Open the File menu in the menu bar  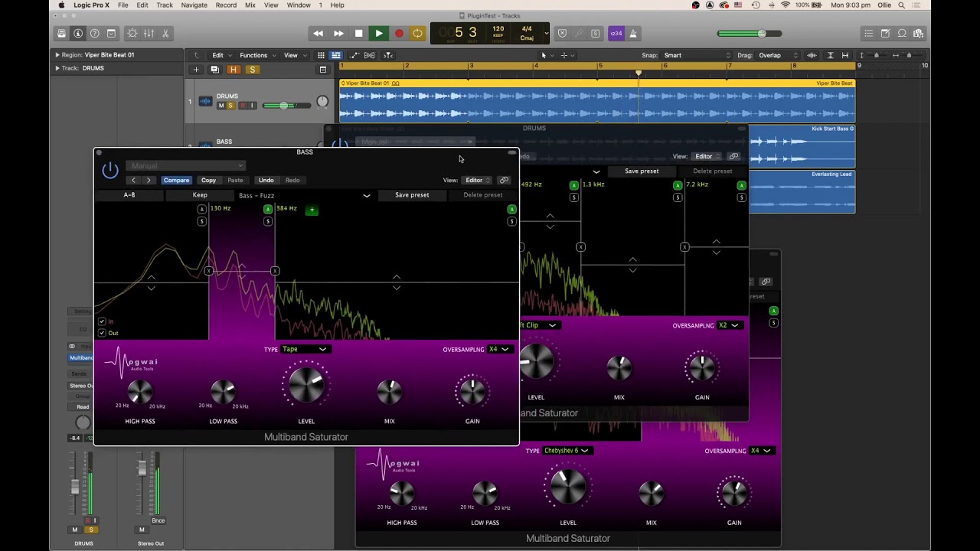tap(122, 5)
